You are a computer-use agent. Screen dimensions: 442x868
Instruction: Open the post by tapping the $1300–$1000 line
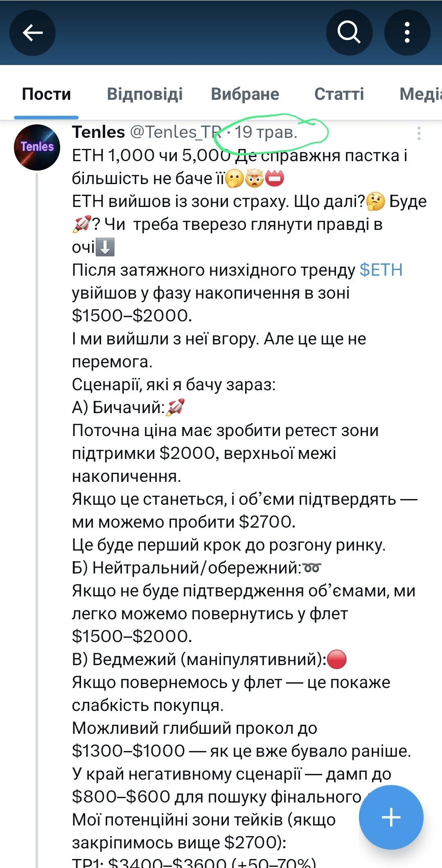(x=241, y=751)
